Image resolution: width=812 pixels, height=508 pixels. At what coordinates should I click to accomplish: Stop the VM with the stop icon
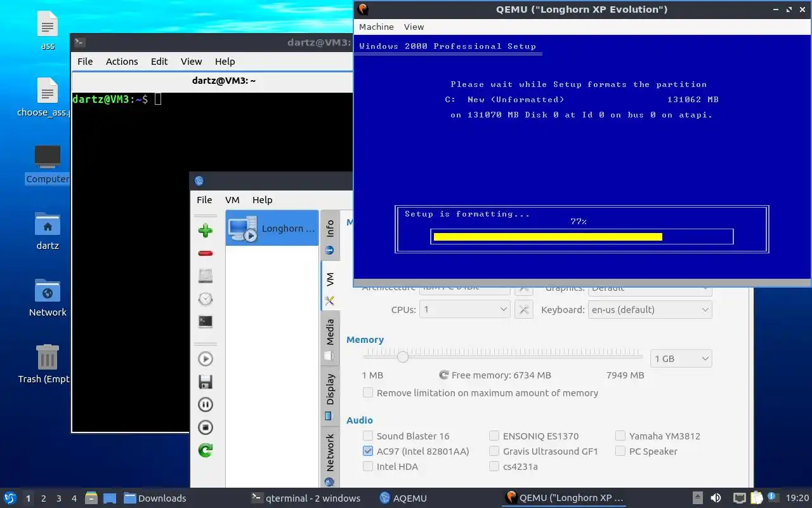point(205,427)
